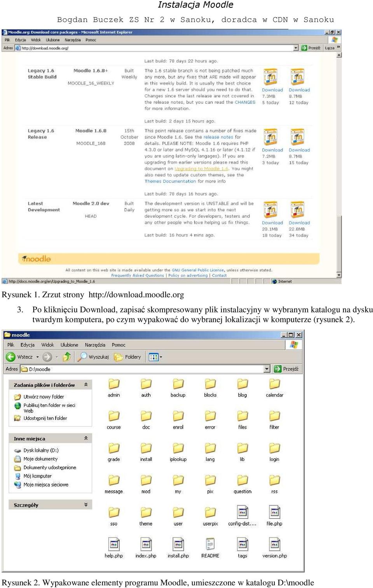The image size is (373, 588).
Task: Open the grade folder
Action: 114,452
